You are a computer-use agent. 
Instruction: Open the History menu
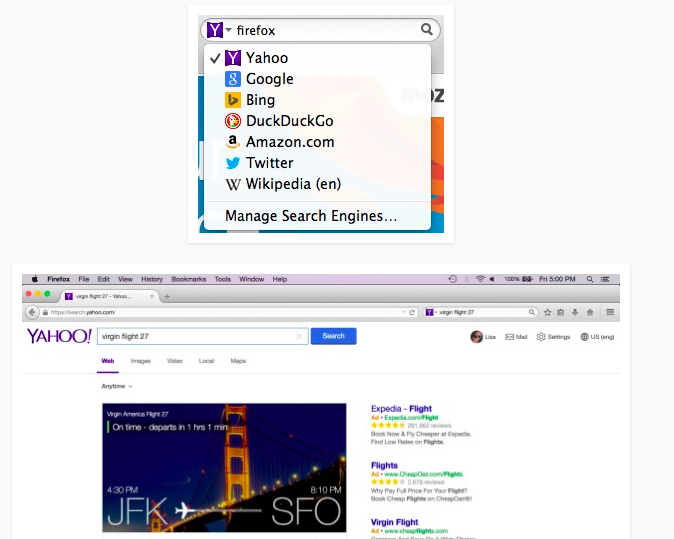[x=152, y=279]
